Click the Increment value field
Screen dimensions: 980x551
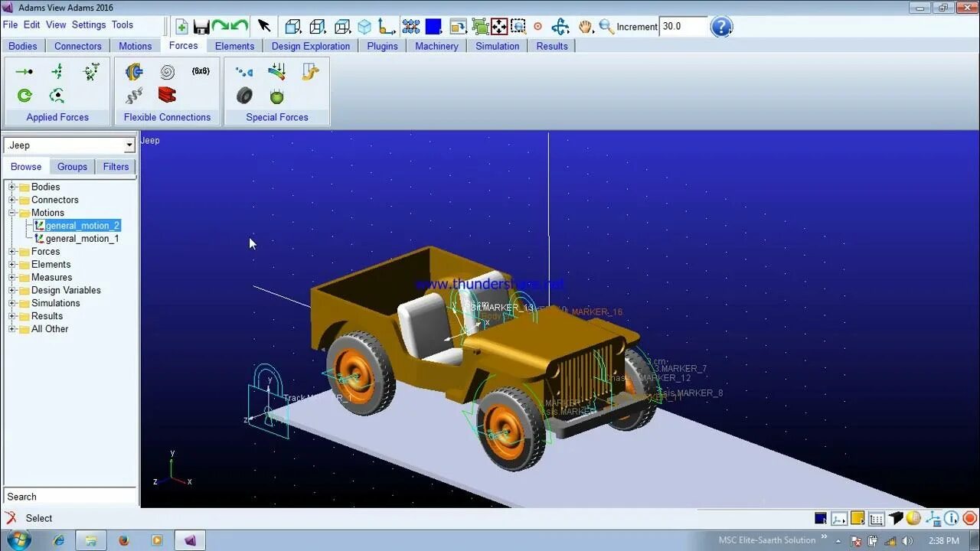683,26
